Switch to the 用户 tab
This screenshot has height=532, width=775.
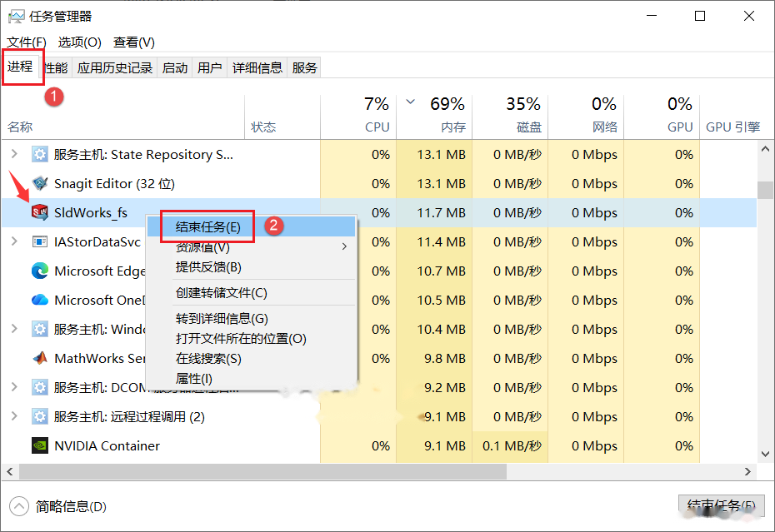tap(209, 67)
